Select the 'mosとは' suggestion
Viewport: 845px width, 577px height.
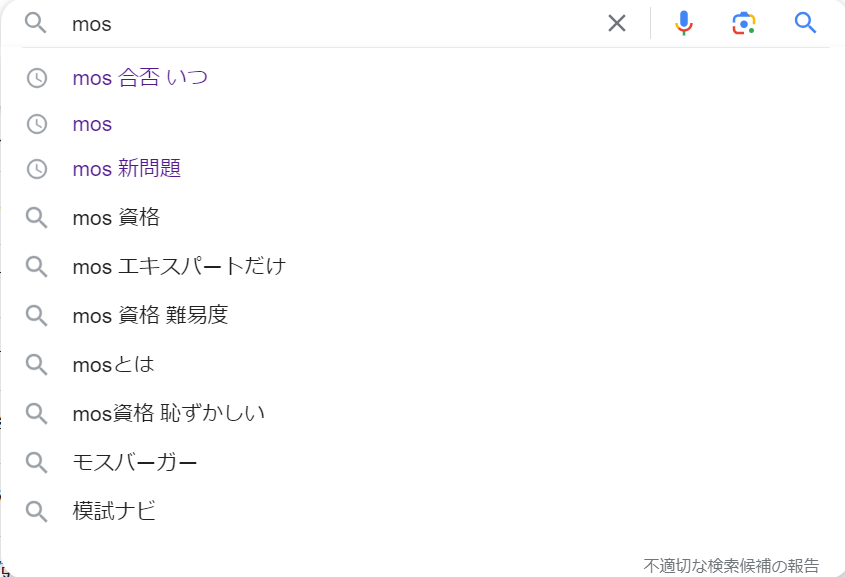coord(113,365)
